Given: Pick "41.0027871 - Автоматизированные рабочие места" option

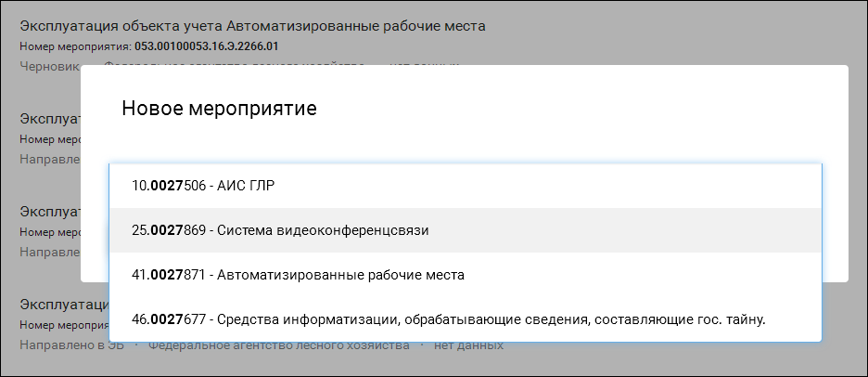Looking at the screenshot, I should click(465, 275).
